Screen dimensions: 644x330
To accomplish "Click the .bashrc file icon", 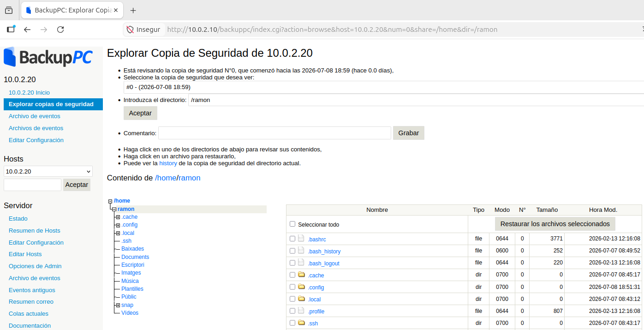I will pyautogui.click(x=301, y=239).
